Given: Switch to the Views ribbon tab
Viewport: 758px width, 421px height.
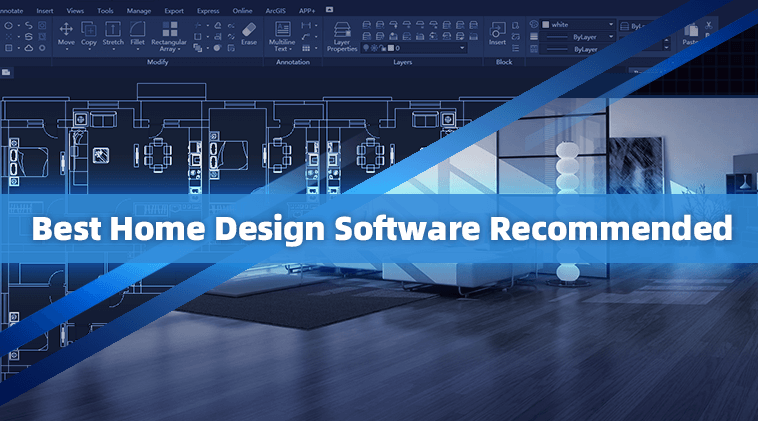Looking at the screenshot, I should 75,11.
